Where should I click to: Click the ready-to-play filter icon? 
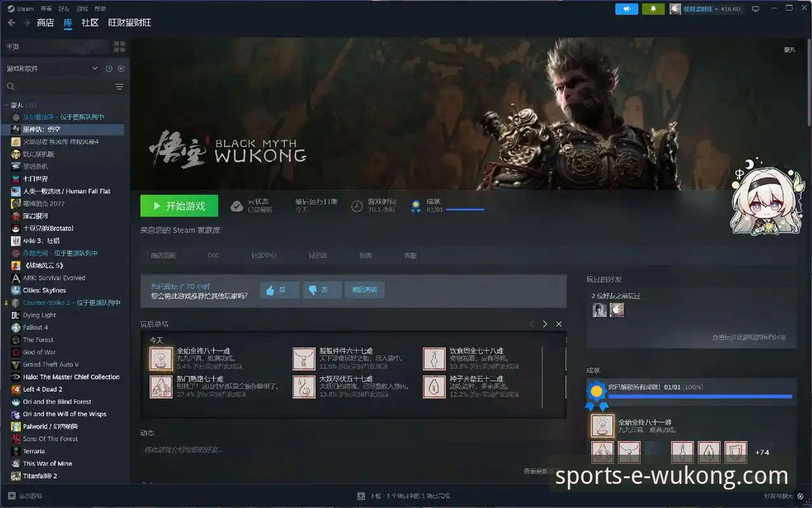[x=121, y=69]
